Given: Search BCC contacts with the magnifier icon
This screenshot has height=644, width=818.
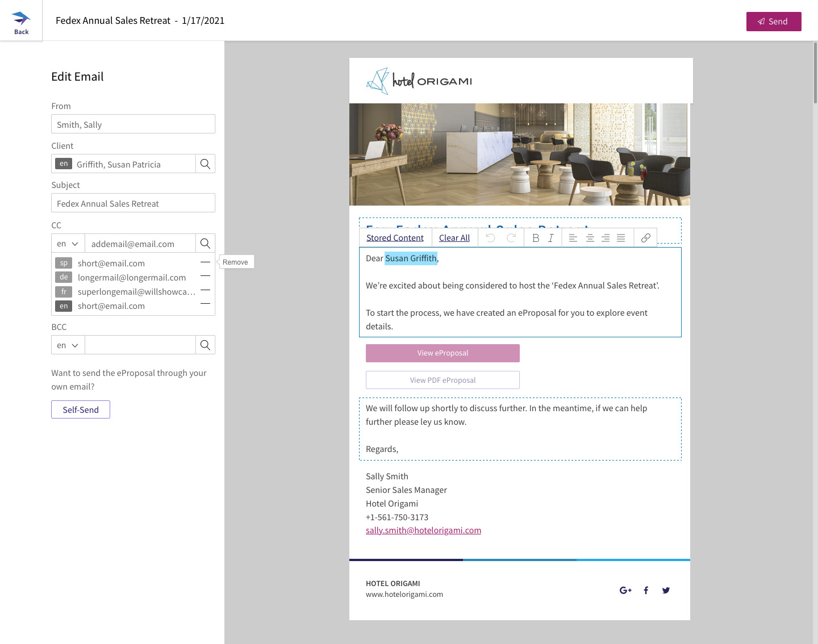Looking at the screenshot, I should pyautogui.click(x=205, y=345).
